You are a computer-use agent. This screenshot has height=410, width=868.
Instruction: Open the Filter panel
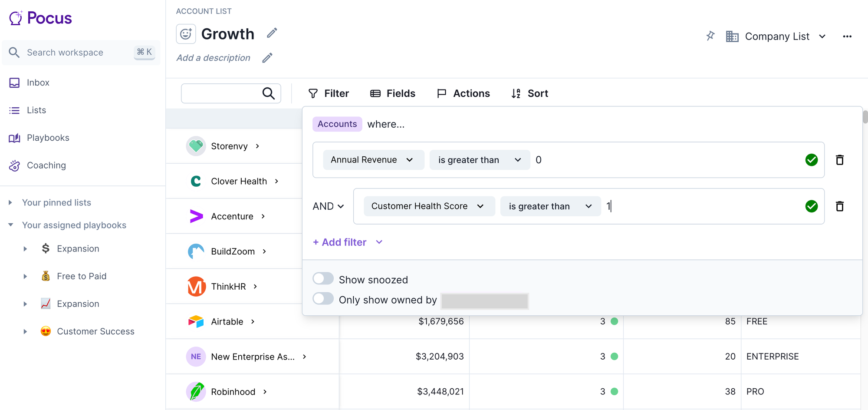[328, 93]
